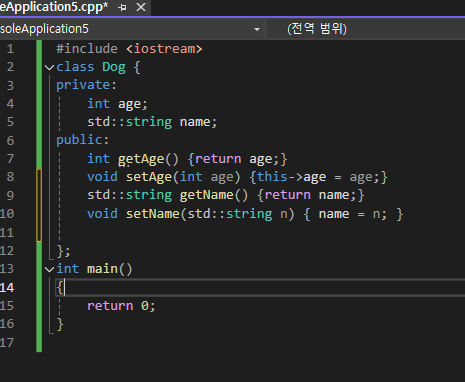Image resolution: width=465 pixels, height=382 pixels.
Task: Click name = n; assignment
Action: 353,214
